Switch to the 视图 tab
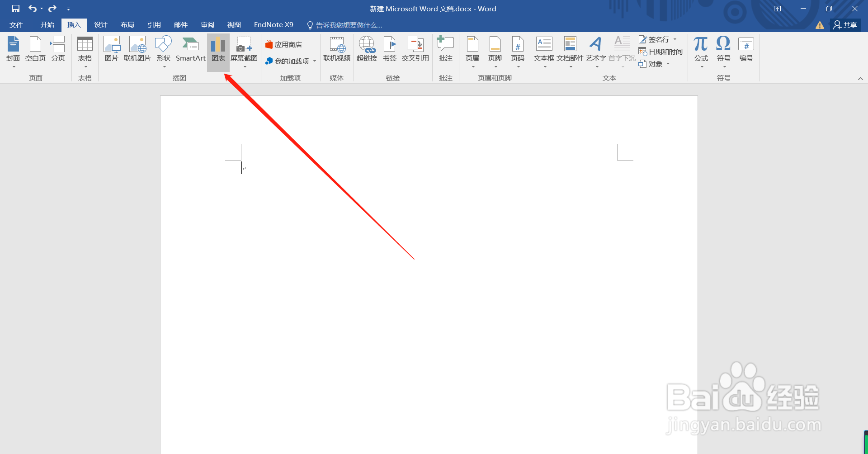The height and width of the screenshot is (454, 868). coord(234,25)
